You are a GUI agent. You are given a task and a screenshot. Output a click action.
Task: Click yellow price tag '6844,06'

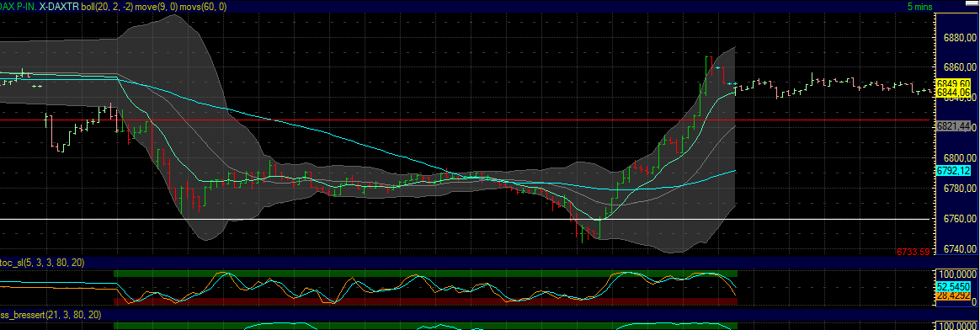click(x=952, y=93)
